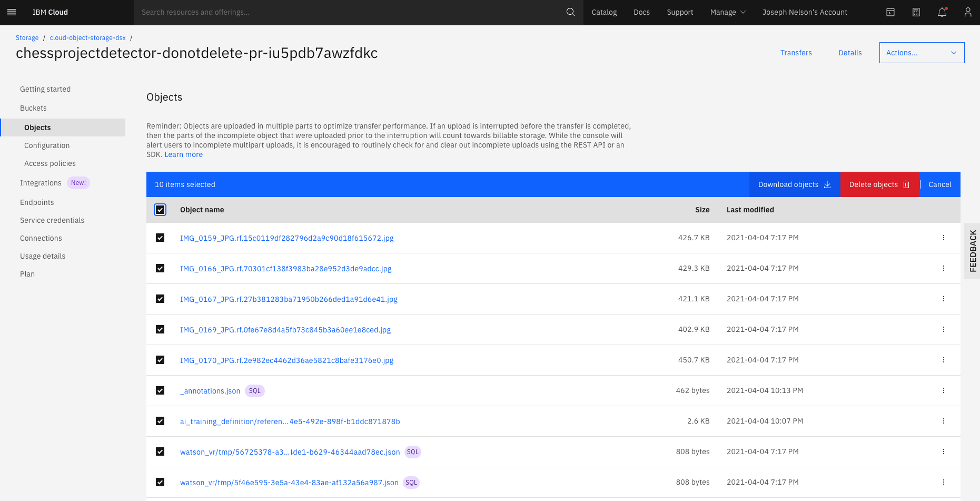Image resolution: width=980 pixels, height=501 pixels.
Task: Click the SQL tag next to _annotations.json
Action: pyautogui.click(x=255, y=391)
